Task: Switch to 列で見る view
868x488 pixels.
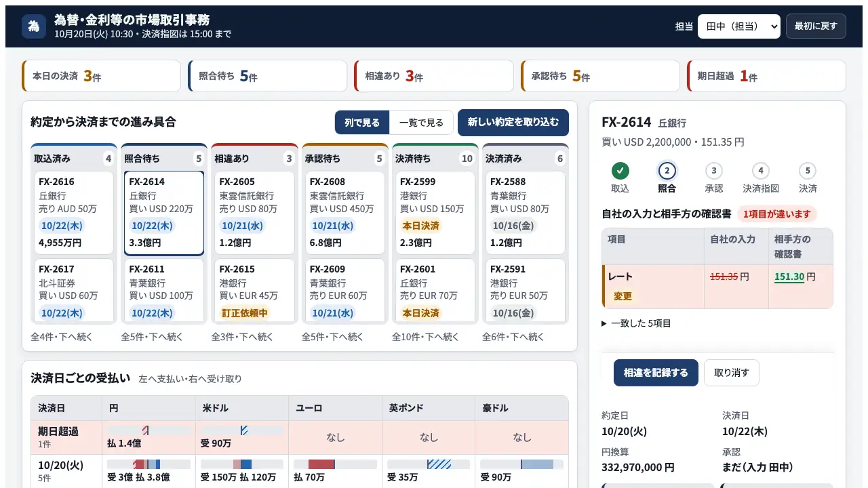Action: click(x=362, y=123)
